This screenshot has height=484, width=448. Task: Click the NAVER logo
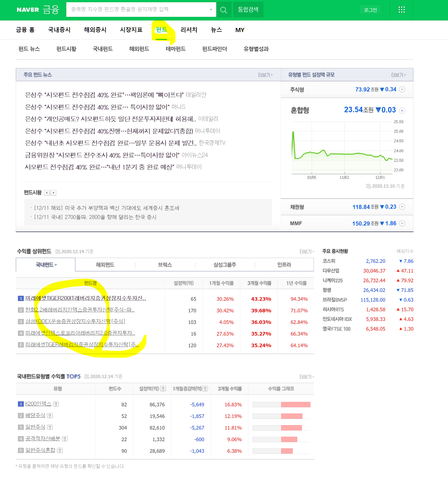[x=28, y=10]
